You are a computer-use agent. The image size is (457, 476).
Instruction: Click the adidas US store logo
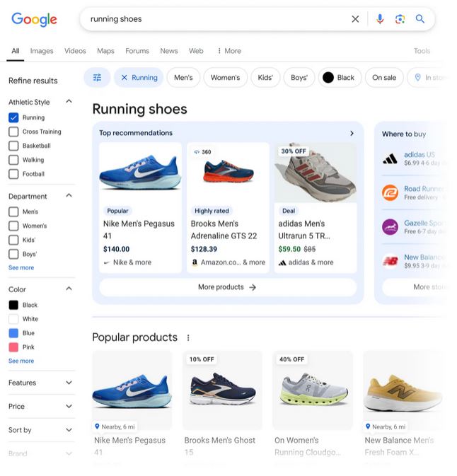coord(390,158)
